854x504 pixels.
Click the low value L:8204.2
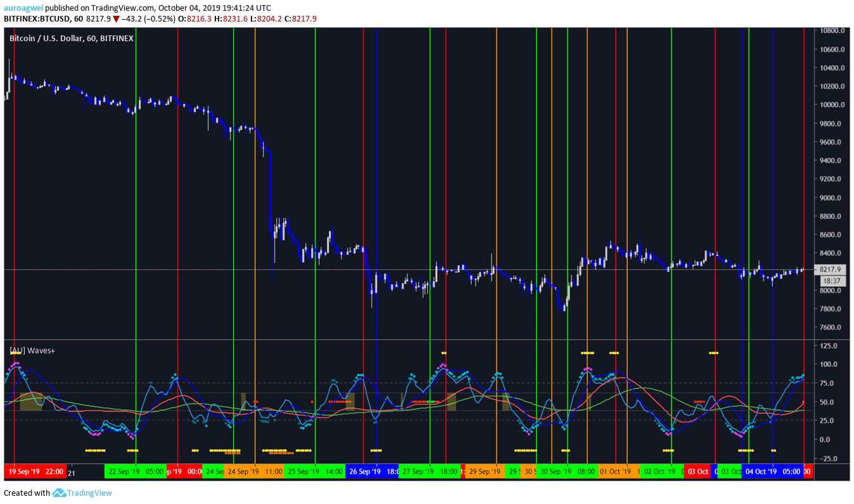tap(266, 19)
